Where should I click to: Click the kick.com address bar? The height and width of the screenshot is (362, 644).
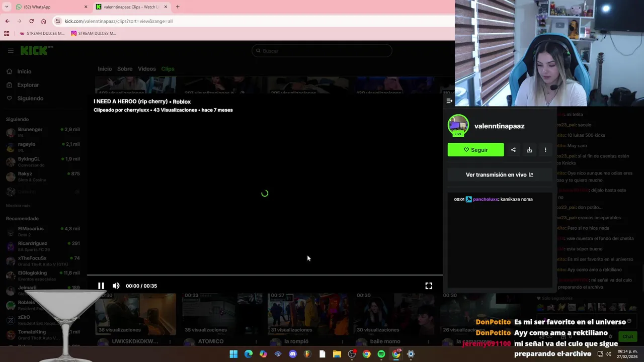click(254, 21)
